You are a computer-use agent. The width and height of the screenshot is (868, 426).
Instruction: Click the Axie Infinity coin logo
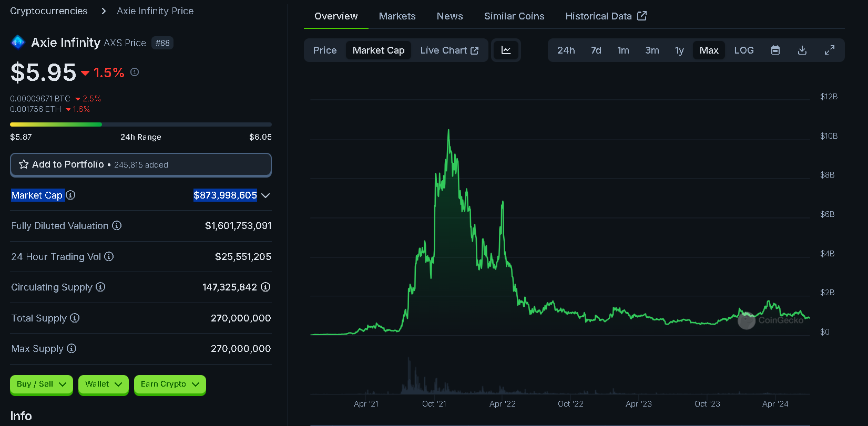click(18, 42)
